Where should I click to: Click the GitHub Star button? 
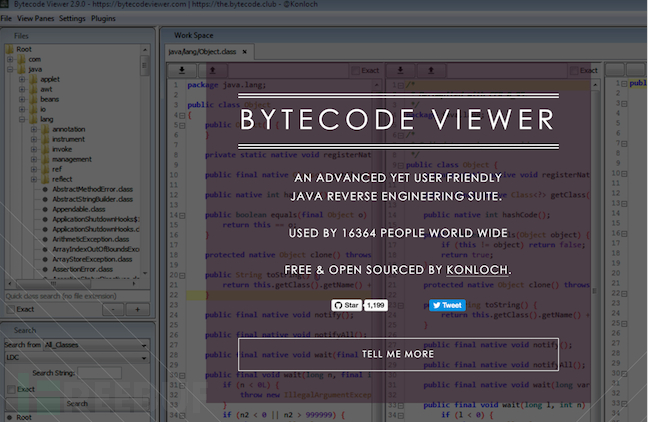click(x=346, y=305)
